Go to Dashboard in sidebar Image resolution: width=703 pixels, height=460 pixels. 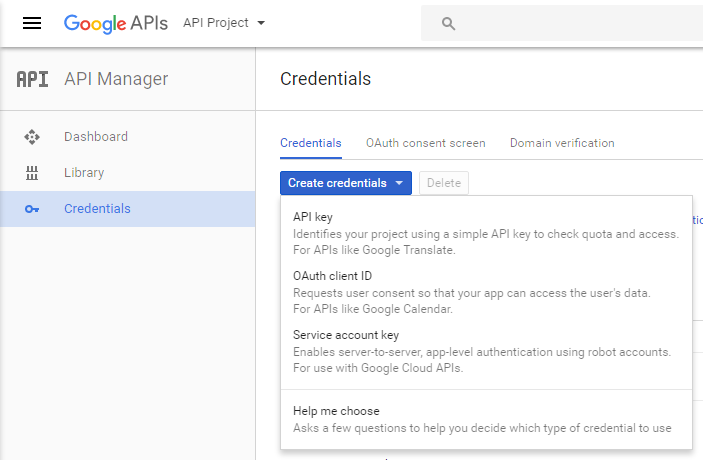96,137
